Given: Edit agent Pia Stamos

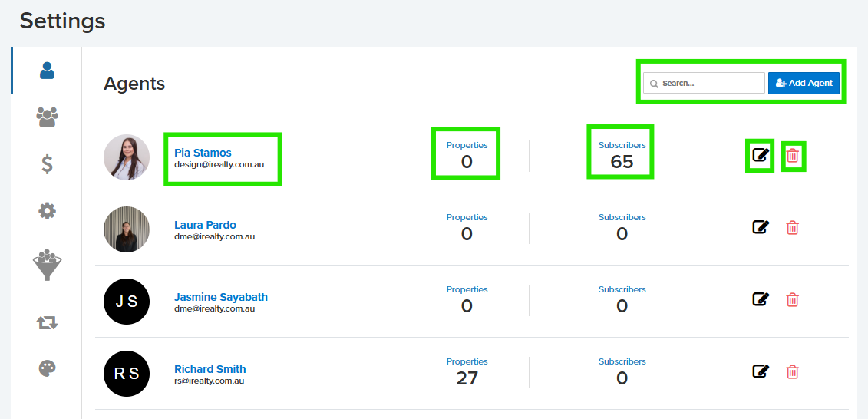Looking at the screenshot, I should pyautogui.click(x=760, y=156).
